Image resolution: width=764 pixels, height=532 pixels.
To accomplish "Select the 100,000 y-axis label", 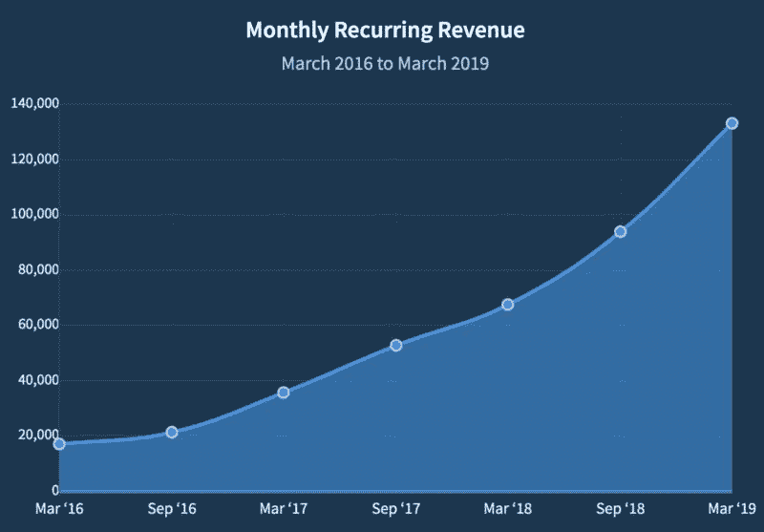I will 36,214.
